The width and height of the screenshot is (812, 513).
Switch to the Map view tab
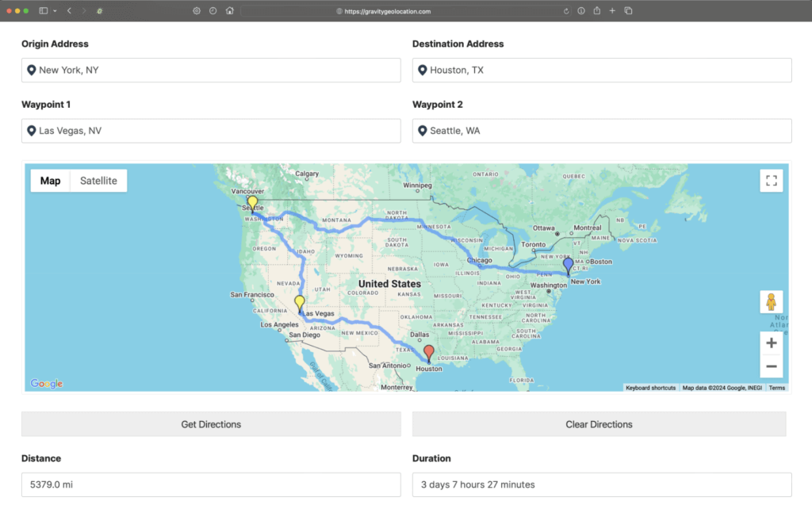pos(50,180)
